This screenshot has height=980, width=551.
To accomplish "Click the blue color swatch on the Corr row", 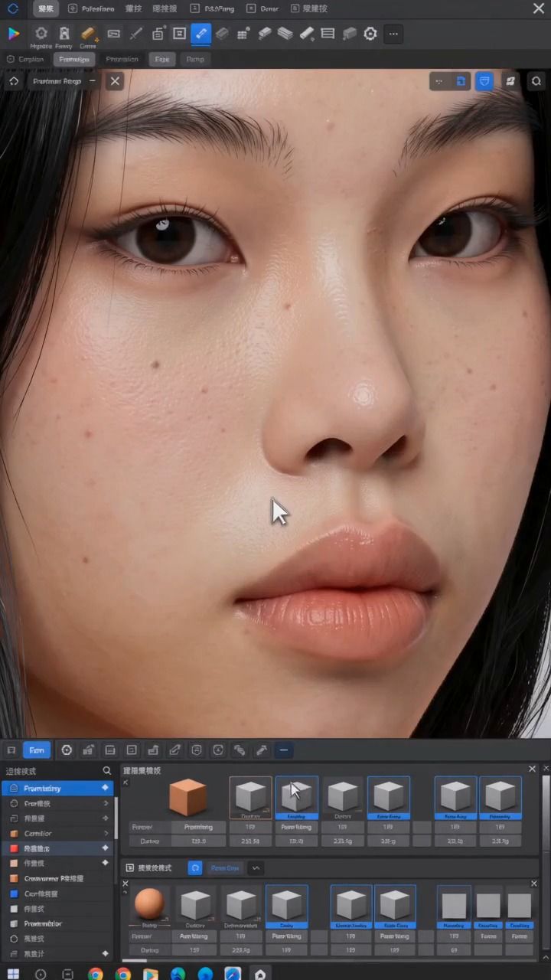I will 14,893.
